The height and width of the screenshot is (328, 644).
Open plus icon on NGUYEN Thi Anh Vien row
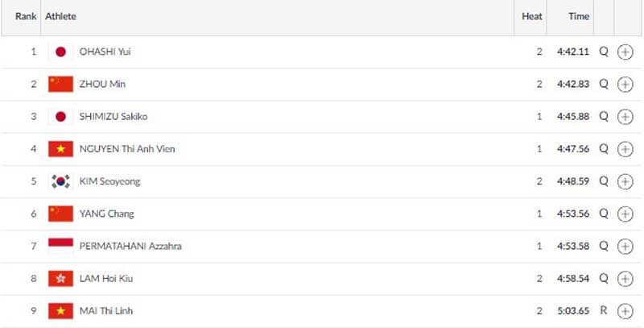pos(625,149)
